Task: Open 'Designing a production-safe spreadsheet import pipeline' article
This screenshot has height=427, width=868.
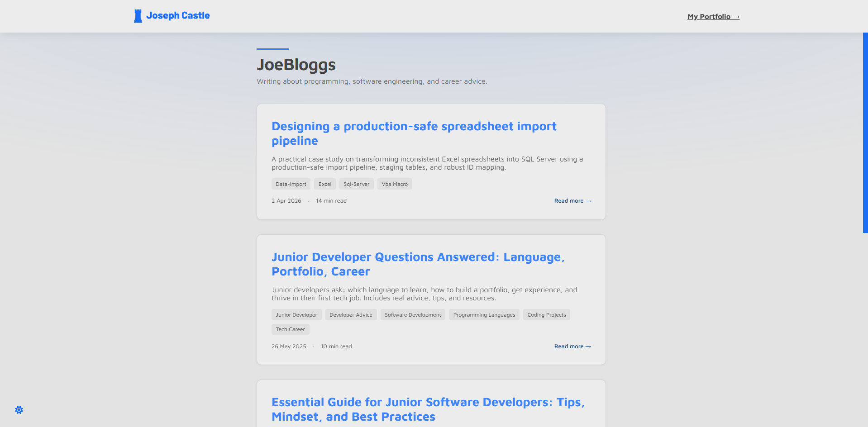Action: (x=414, y=133)
